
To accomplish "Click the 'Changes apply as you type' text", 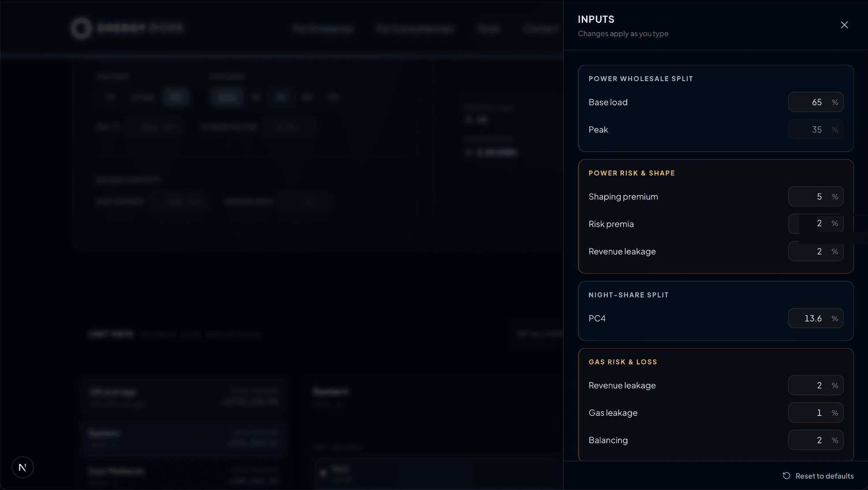I will pos(623,33).
